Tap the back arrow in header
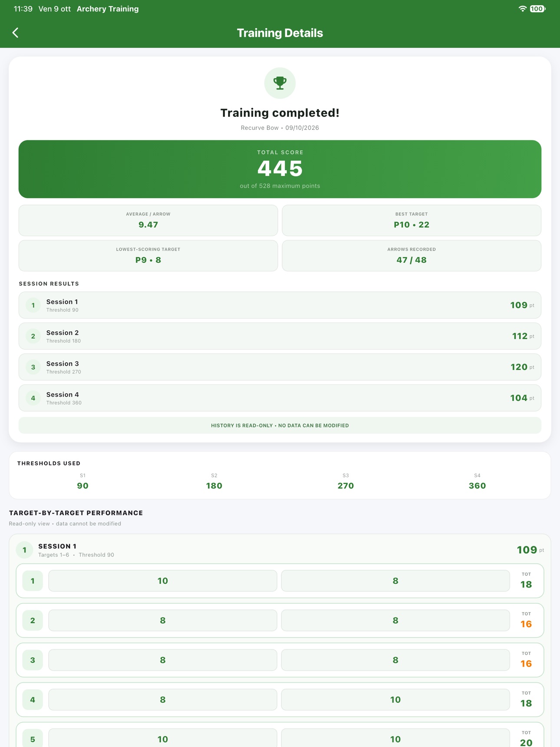This screenshot has height=747, width=560. 16,33
